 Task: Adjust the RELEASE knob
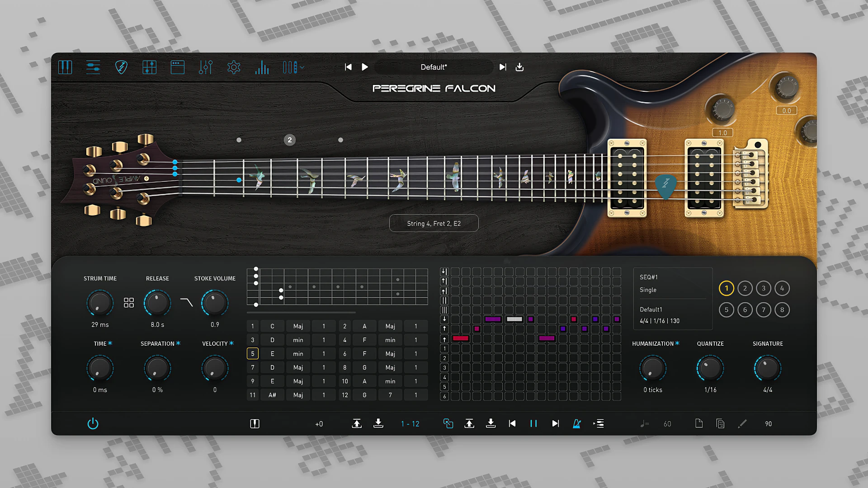click(157, 303)
